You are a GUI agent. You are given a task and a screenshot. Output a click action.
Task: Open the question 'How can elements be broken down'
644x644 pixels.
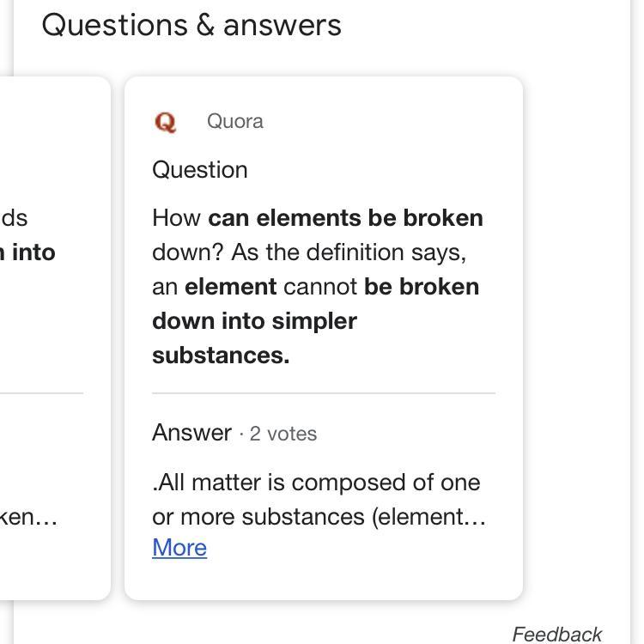point(318,218)
